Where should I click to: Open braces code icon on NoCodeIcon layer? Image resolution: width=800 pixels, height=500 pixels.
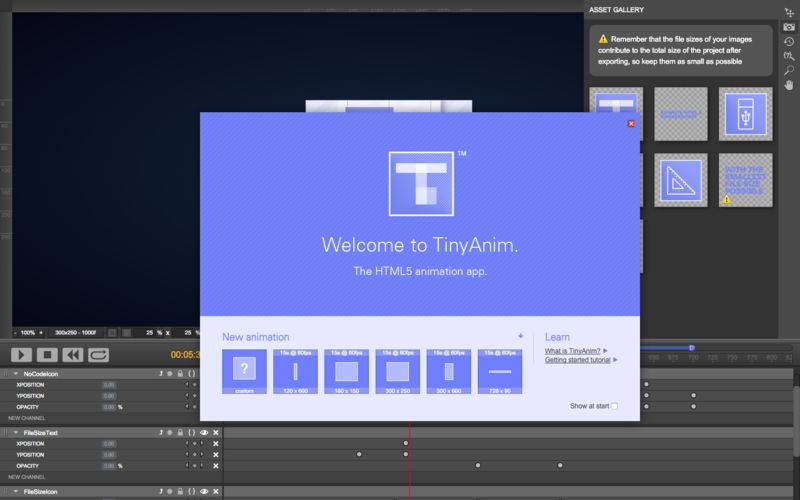(191, 374)
